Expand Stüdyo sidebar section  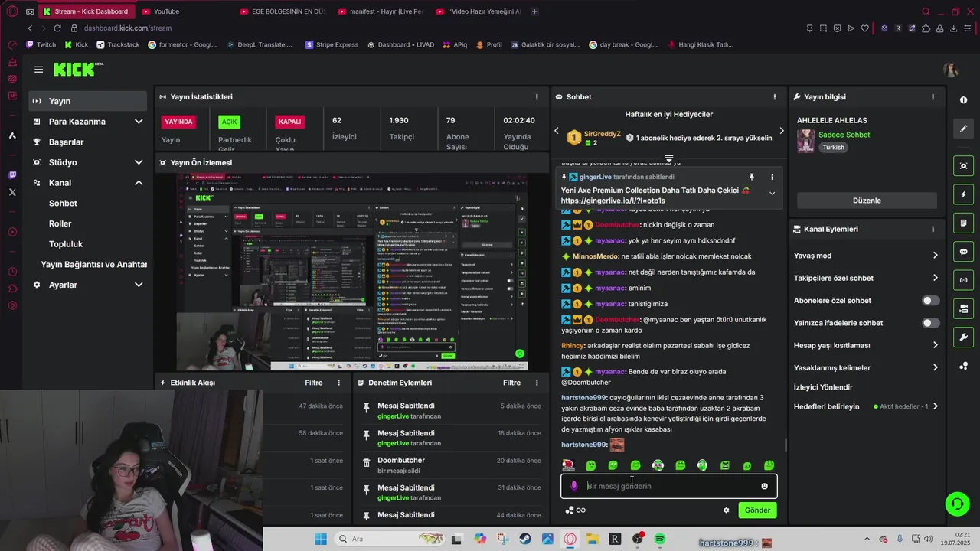(x=139, y=162)
